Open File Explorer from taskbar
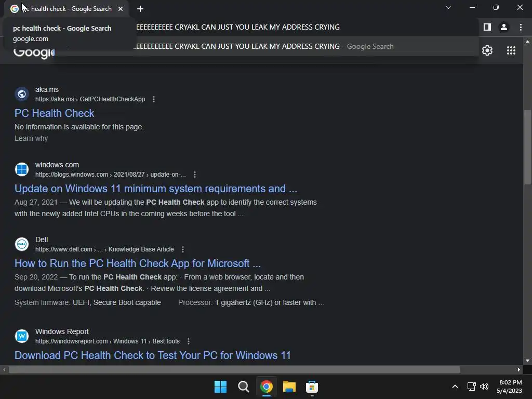Viewport: 532px width, 399px height. click(x=289, y=387)
